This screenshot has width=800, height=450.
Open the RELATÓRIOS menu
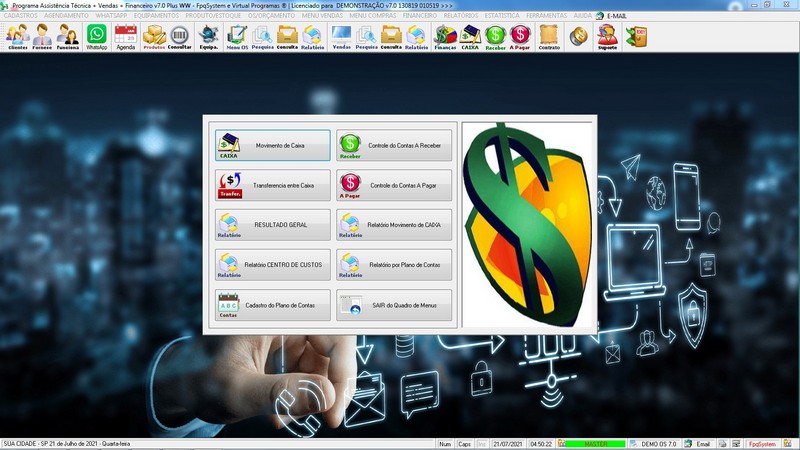pos(461,16)
